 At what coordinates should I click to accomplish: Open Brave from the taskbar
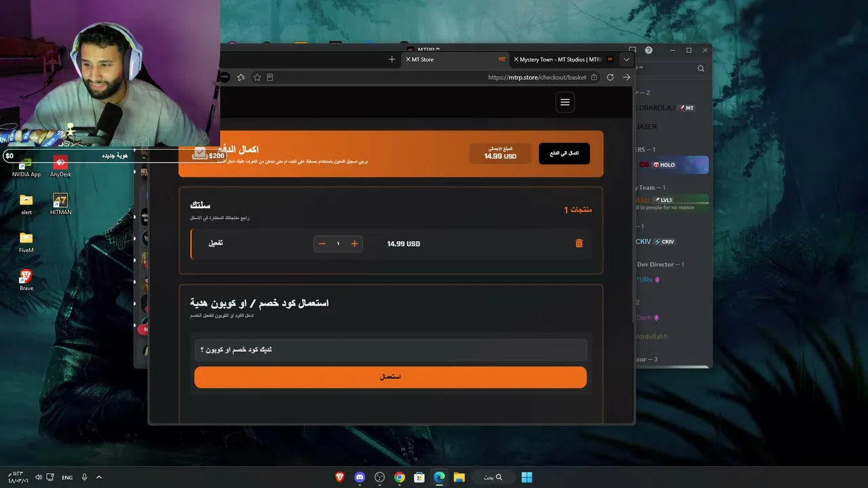340,477
